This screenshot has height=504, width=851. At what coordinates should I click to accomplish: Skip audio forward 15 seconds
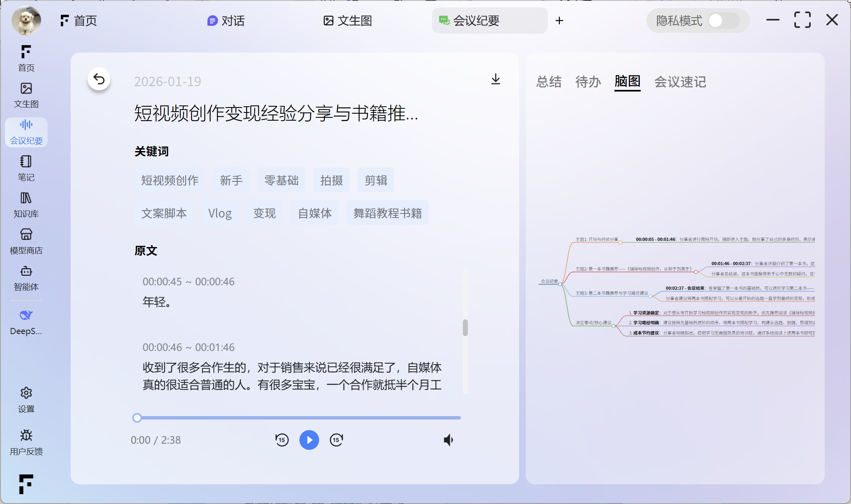[336, 440]
